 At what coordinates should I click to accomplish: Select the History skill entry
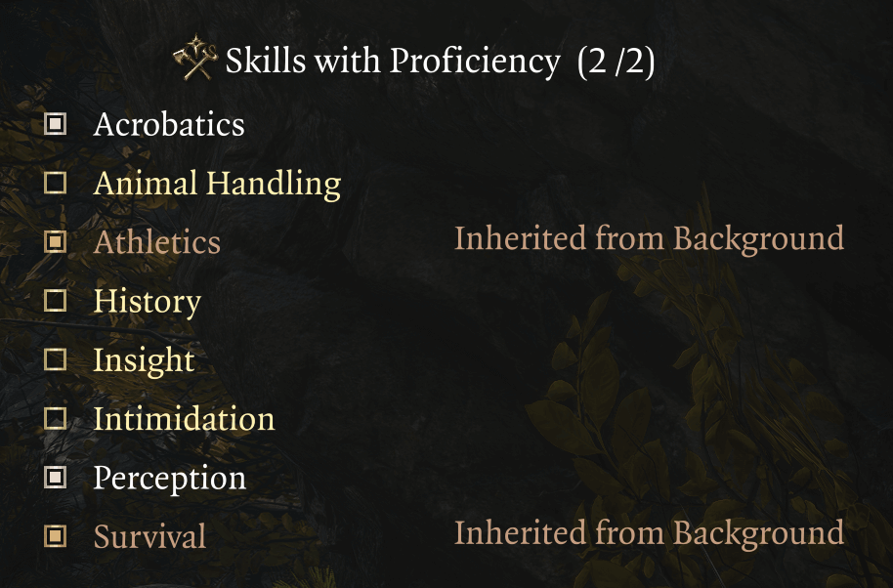point(147,301)
